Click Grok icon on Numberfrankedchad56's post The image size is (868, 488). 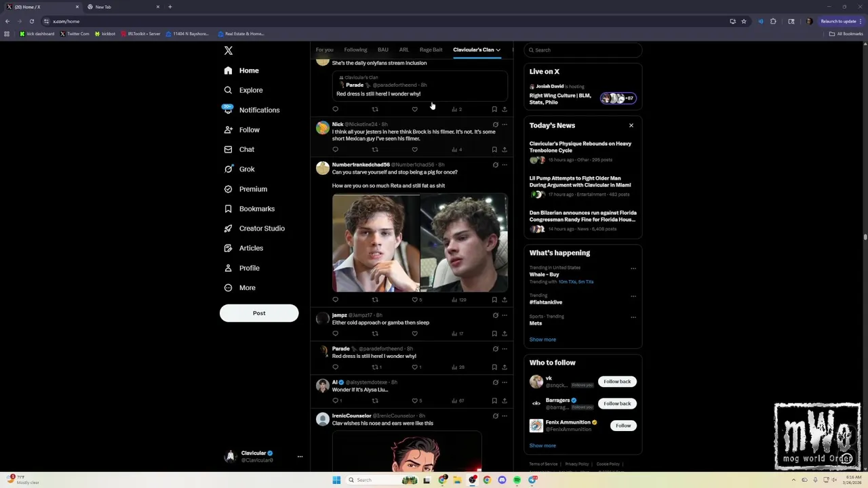click(x=495, y=165)
